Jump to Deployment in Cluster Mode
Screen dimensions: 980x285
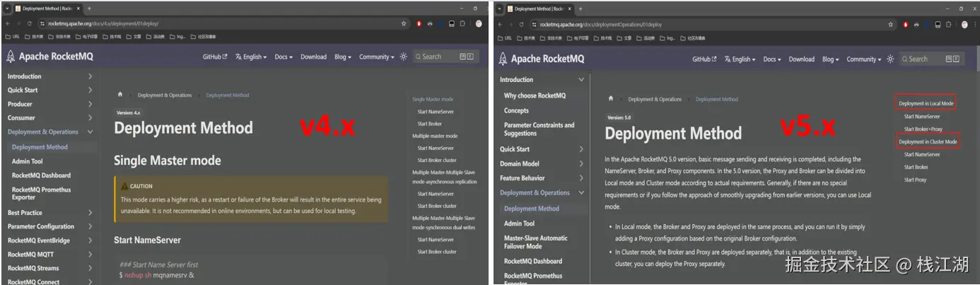click(x=928, y=142)
